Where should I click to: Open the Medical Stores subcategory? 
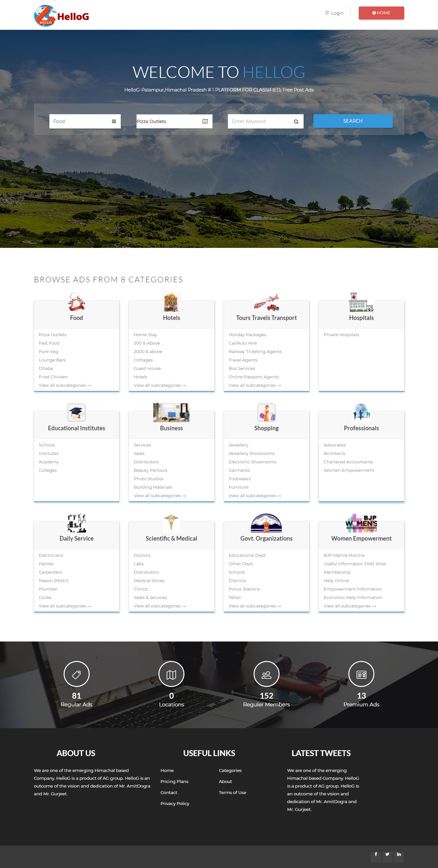point(149,581)
